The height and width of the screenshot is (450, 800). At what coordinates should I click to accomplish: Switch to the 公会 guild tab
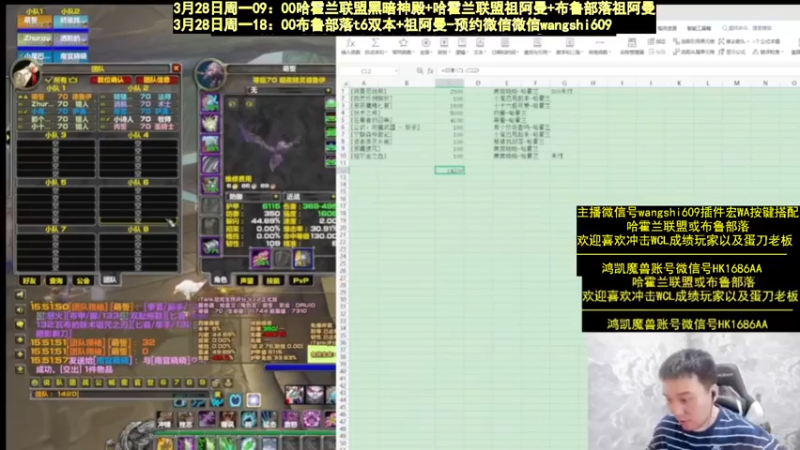(83, 281)
